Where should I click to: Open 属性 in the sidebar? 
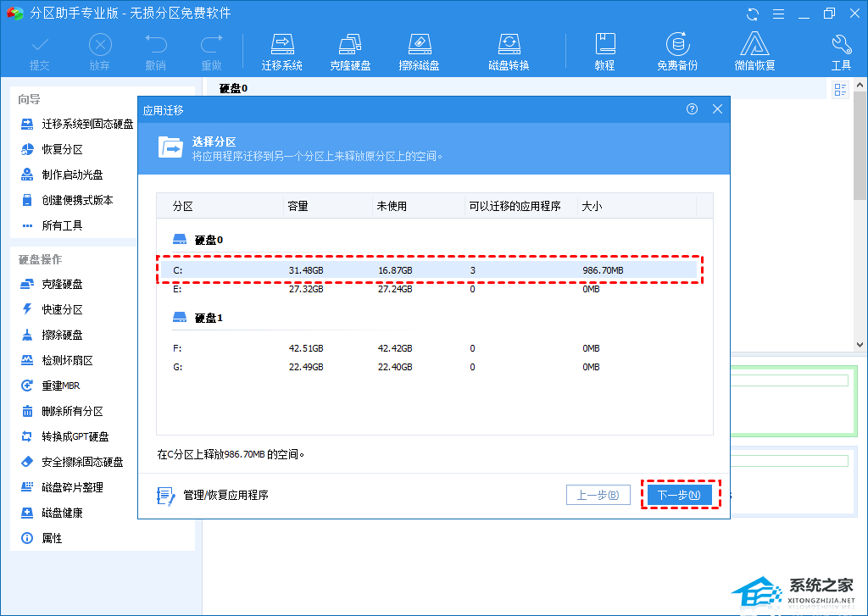tap(42, 539)
